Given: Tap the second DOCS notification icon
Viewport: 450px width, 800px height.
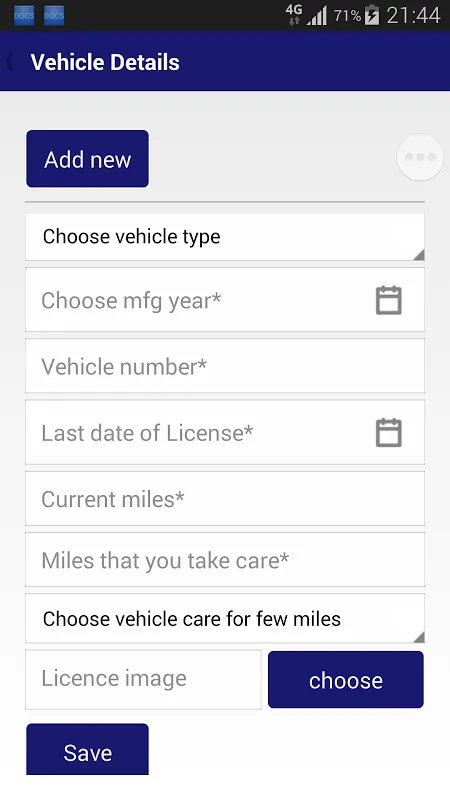Looking at the screenshot, I should [54, 15].
